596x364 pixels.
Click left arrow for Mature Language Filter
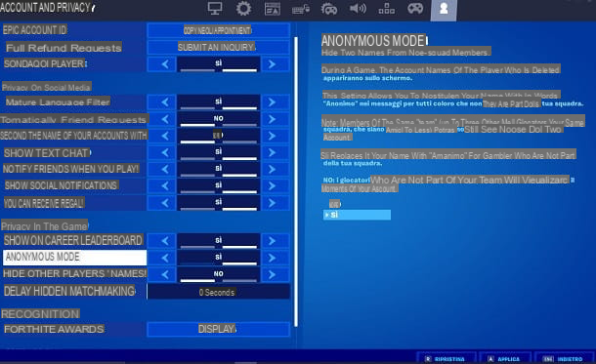[165, 102]
